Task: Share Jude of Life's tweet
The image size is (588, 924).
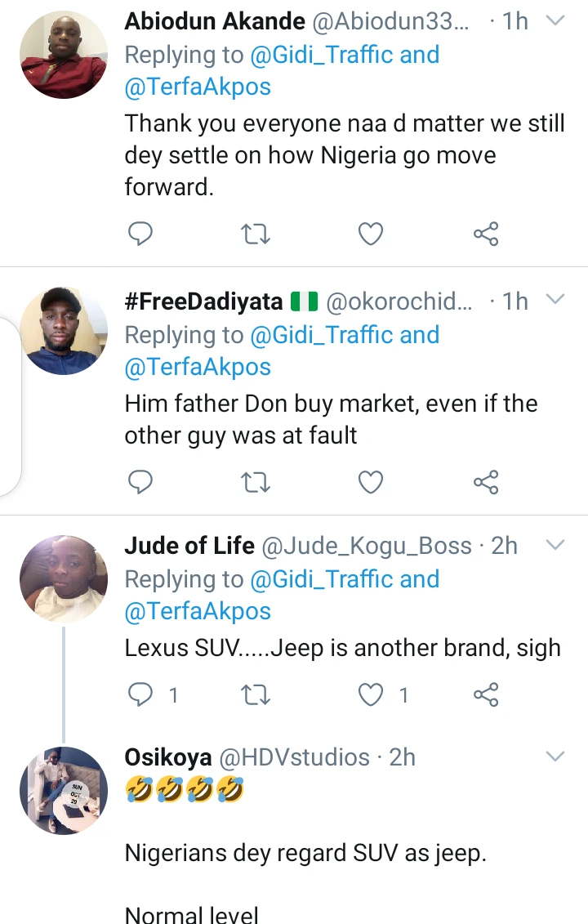Action: point(486,695)
